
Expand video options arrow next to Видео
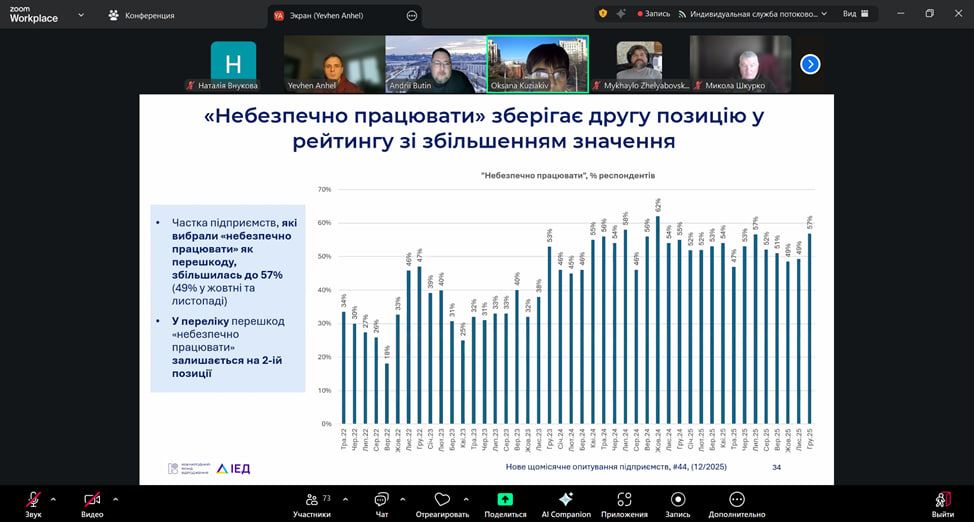116,498
